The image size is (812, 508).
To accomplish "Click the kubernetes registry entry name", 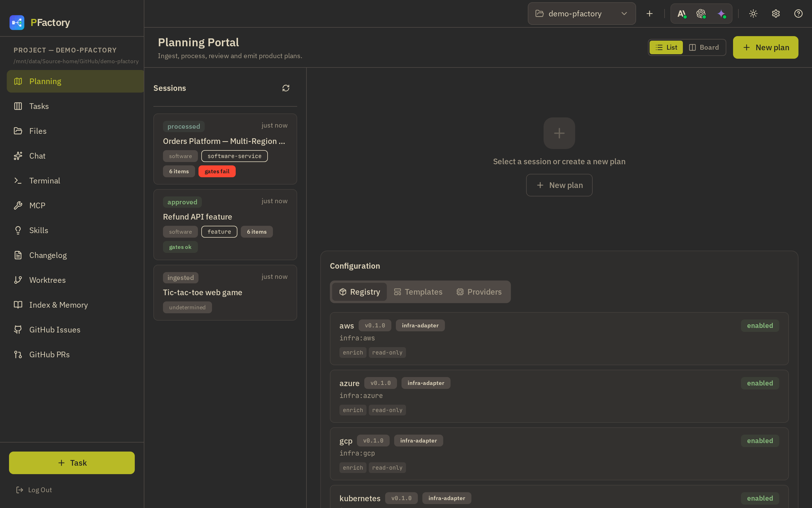I will click(x=360, y=498).
